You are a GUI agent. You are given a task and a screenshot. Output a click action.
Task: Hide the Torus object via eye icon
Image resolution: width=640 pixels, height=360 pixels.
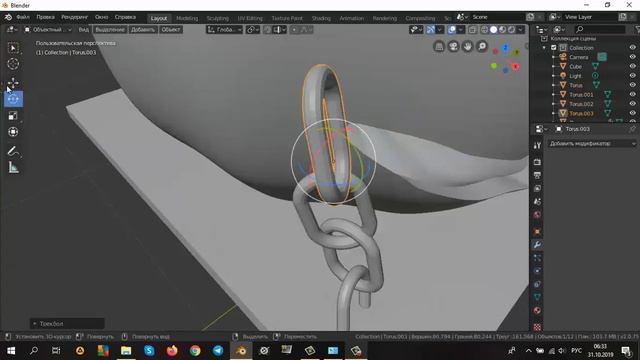click(632, 85)
